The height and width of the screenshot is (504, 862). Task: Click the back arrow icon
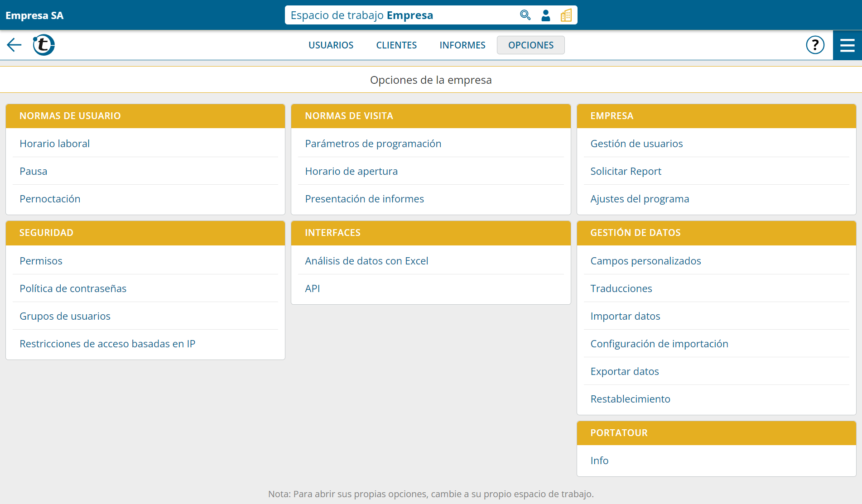14,45
